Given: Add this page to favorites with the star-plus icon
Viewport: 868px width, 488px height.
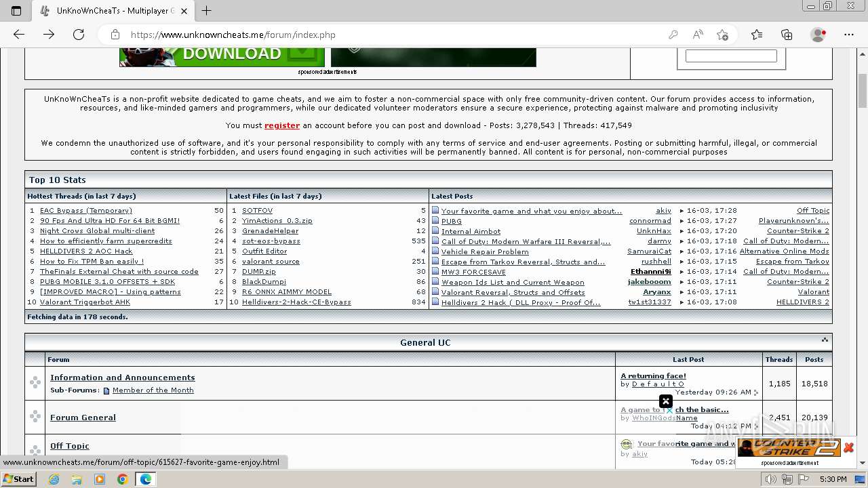Looking at the screenshot, I should click(x=722, y=35).
